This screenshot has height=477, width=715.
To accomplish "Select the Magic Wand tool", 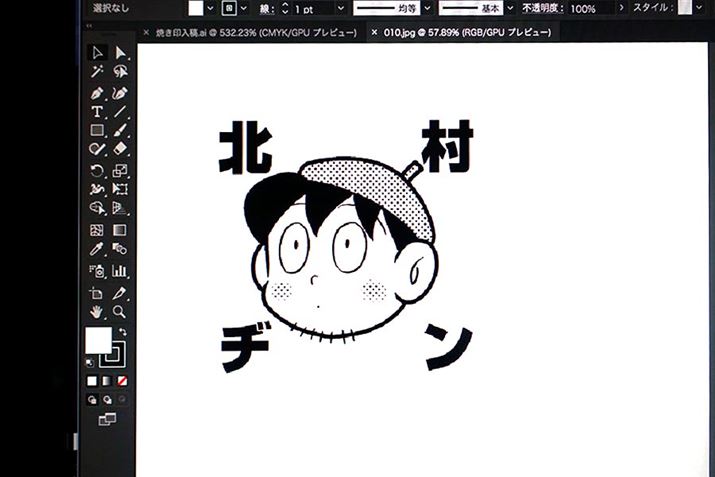I will pos(97,72).
